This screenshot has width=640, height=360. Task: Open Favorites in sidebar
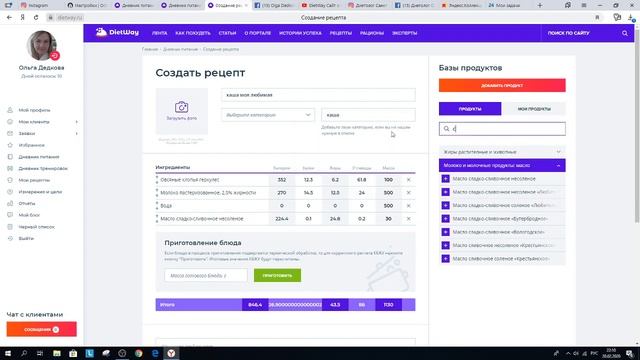point(31,145)
